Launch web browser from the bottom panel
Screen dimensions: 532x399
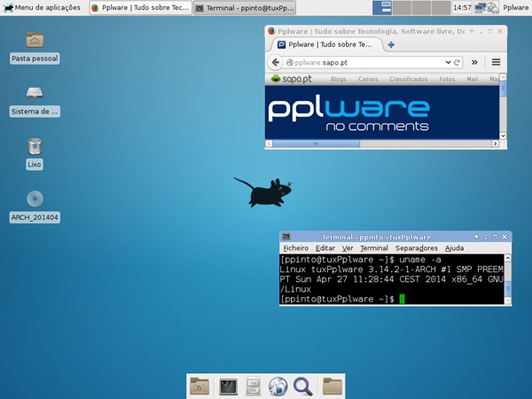pyautogui.click(x=278, y=387)
